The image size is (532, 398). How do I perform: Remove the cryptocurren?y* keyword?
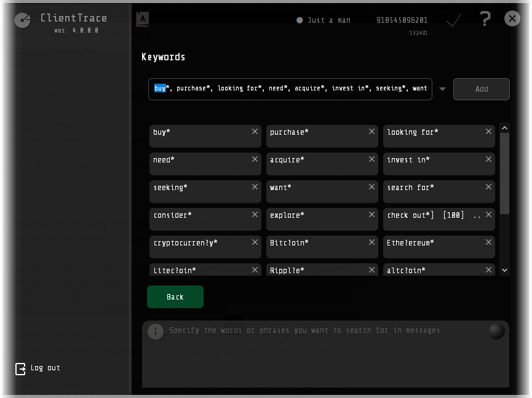255,242
